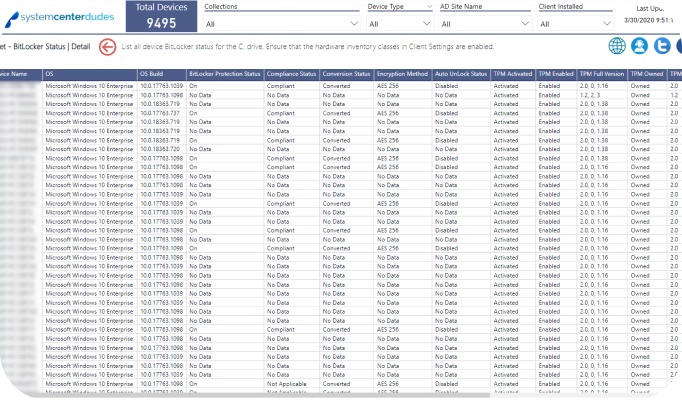This screenshot has height=400, width=682.
Task: Click 'Converted' in the 10.0.17763.737 row
Action: [336, 113]
